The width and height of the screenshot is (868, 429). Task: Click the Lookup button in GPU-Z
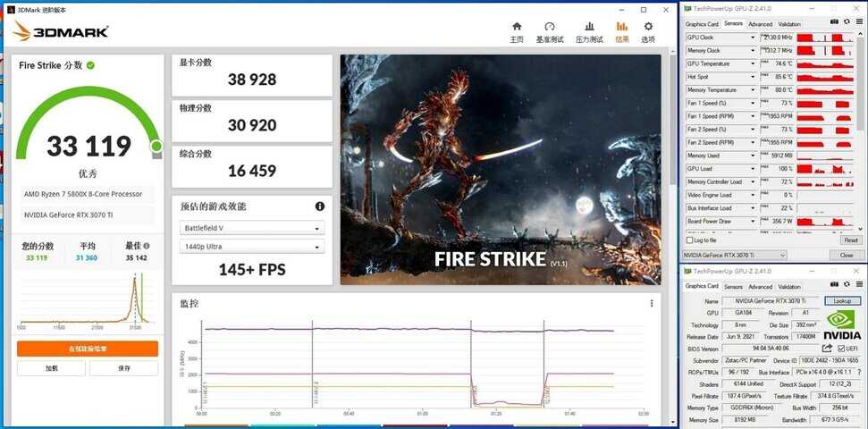[843, 300]
